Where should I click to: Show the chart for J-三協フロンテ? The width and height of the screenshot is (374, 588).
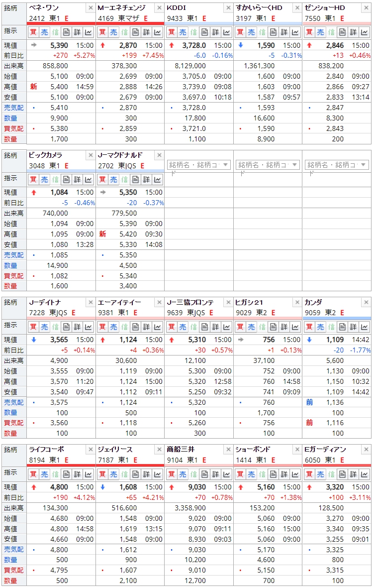tap(227, 327)
